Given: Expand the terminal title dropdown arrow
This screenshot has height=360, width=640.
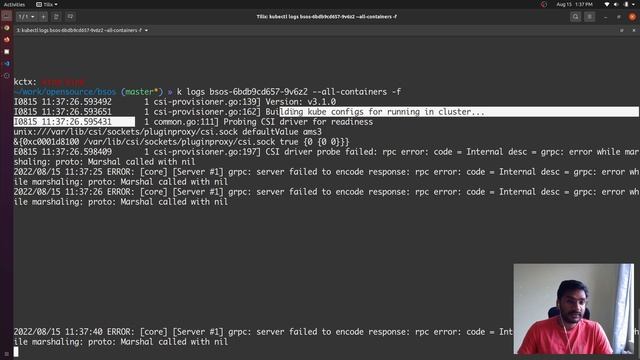Looking at the screenshot, I should pos(146,30).
